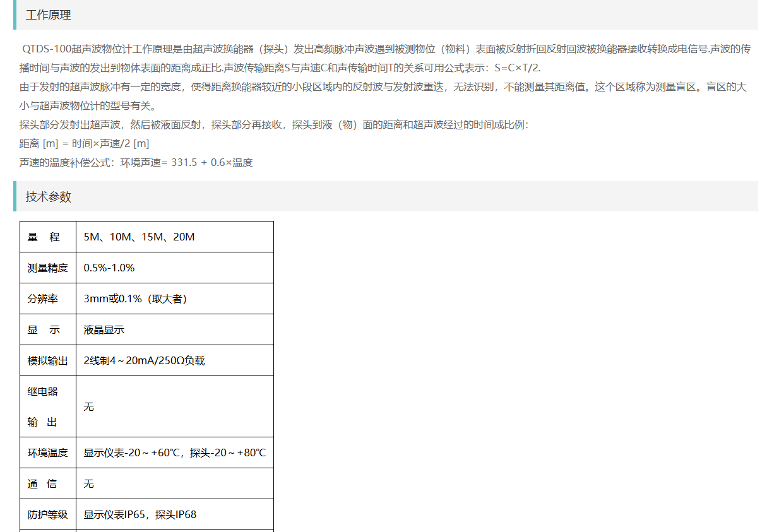Click the 技术参数 section heading

49,197
